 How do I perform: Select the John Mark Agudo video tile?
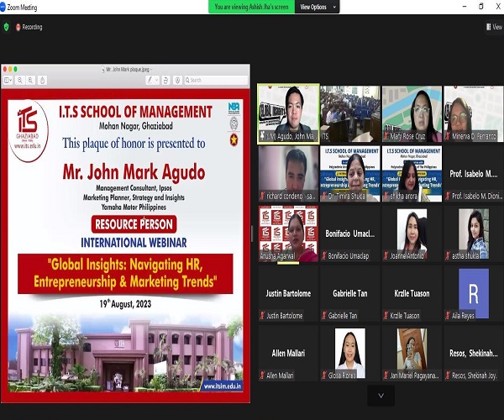(288, 113)
